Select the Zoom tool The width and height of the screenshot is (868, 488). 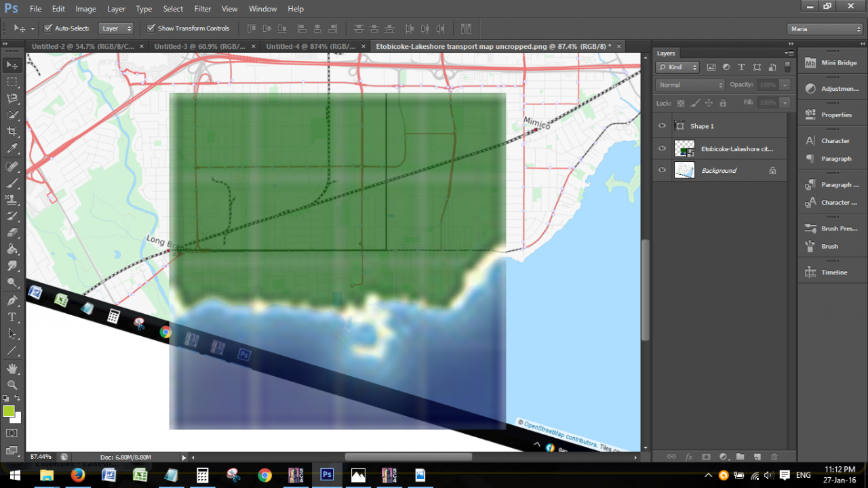click(12, 384)
